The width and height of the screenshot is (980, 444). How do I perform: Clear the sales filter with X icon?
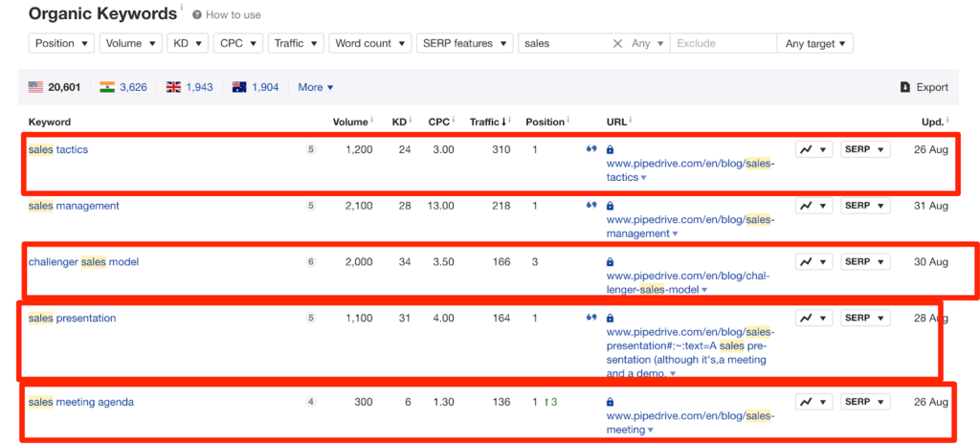pos(617,43)
